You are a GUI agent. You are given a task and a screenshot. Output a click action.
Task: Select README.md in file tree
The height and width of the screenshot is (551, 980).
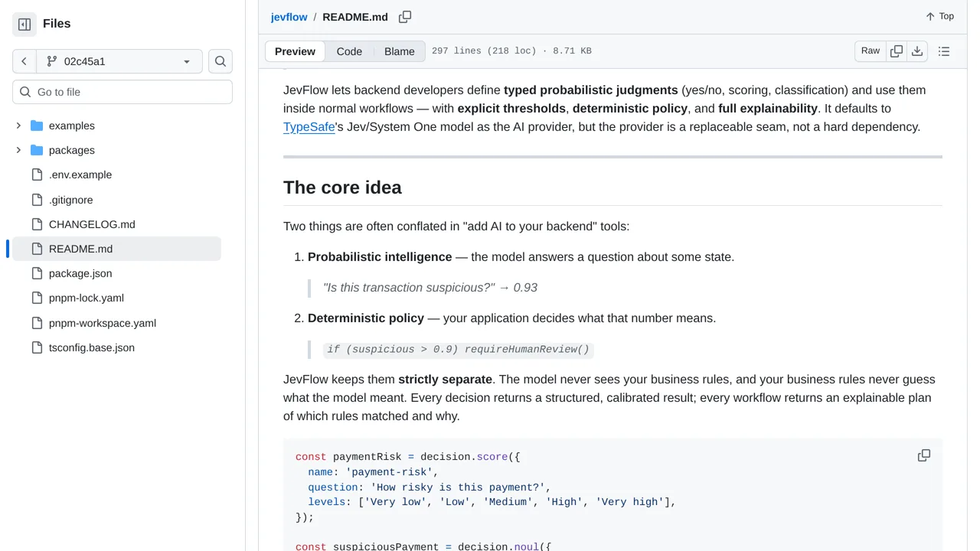(x=116, y=249)
